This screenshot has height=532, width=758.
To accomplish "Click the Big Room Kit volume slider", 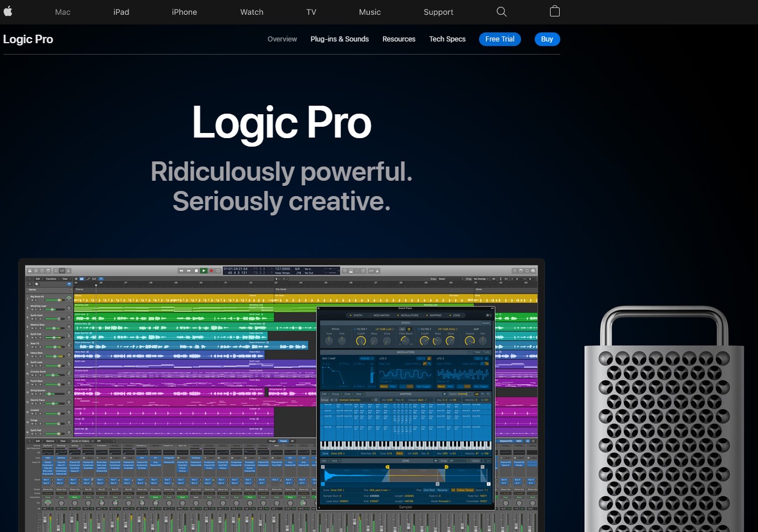I will pos(55,300).
